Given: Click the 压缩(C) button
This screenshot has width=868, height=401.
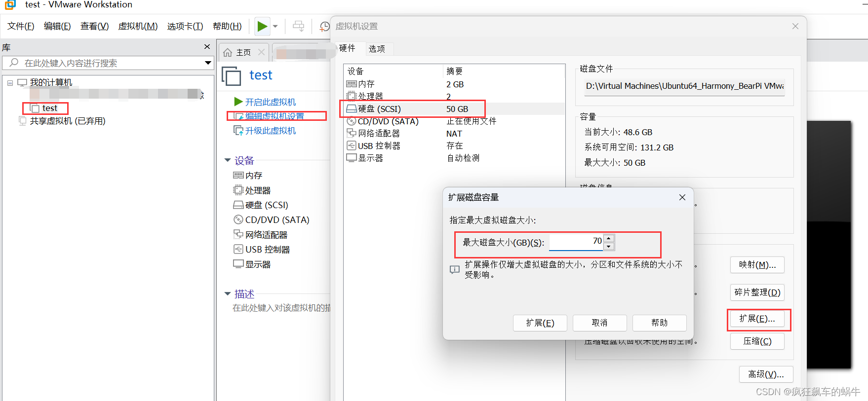Looking at the screenshot, I should tap(757, 341).
